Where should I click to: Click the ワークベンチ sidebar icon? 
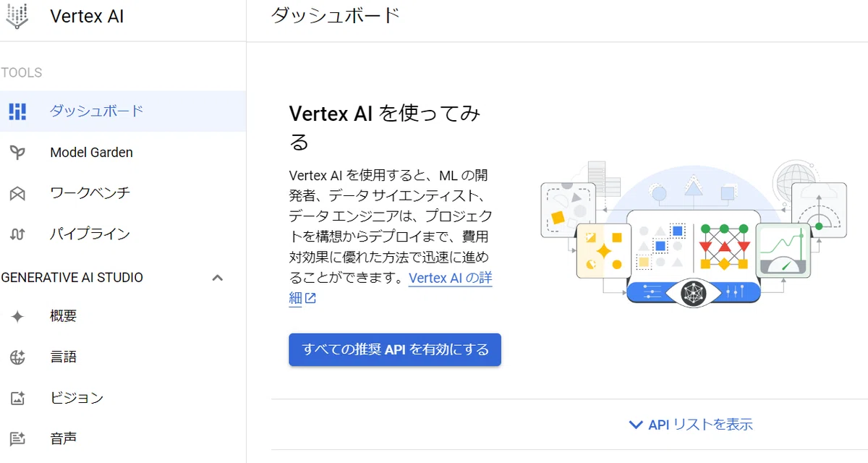point(17,193)
